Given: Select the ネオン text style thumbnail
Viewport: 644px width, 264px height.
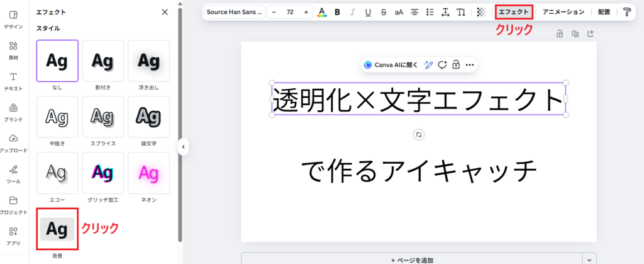Looking at the screenshot, I should point(148,173).
